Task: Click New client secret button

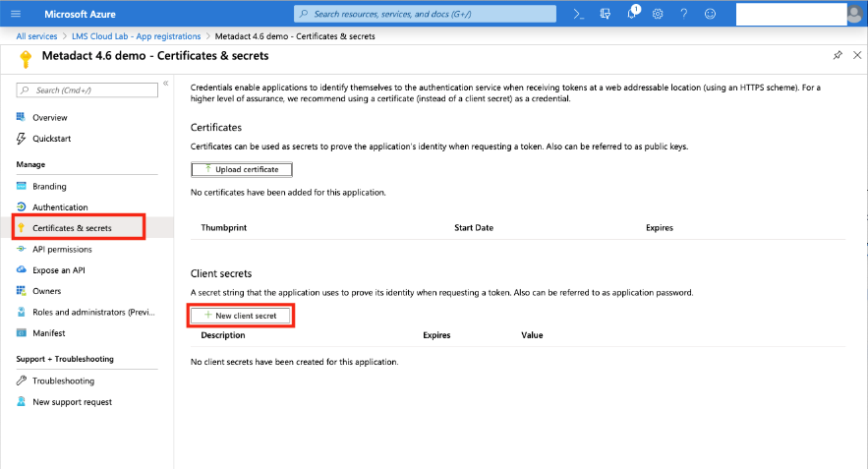Action: (x=241, y=316)
